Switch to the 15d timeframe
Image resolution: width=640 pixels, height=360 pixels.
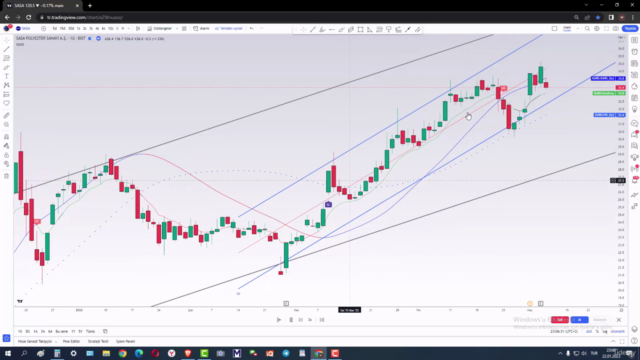tap(62, 29)
